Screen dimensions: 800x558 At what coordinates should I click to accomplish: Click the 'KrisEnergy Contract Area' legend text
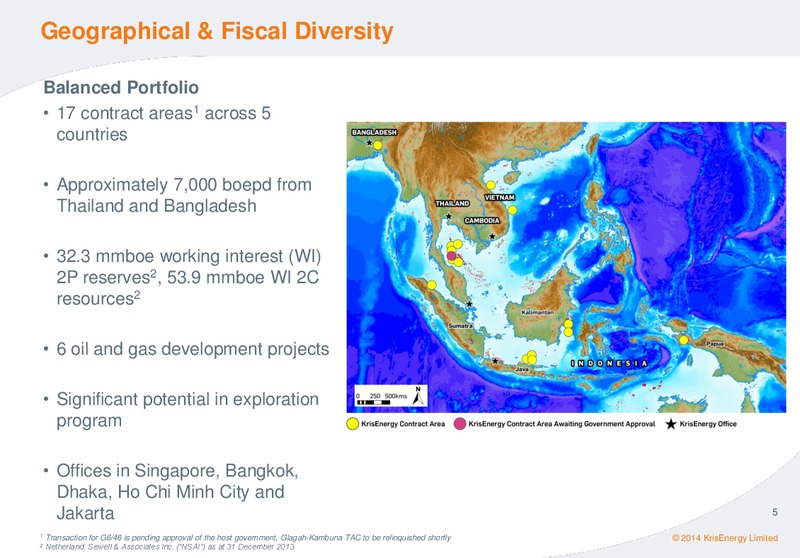(x=403, y=424)
